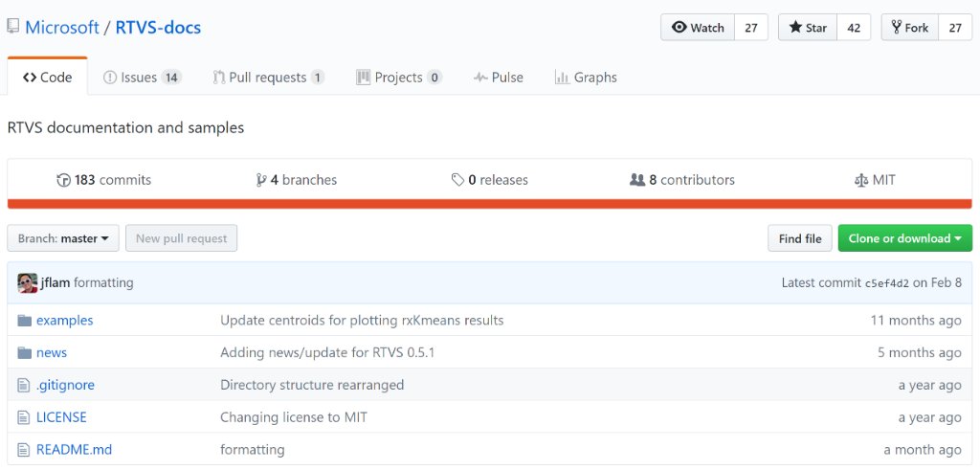Click the README.md file icon

coord(24,450)
